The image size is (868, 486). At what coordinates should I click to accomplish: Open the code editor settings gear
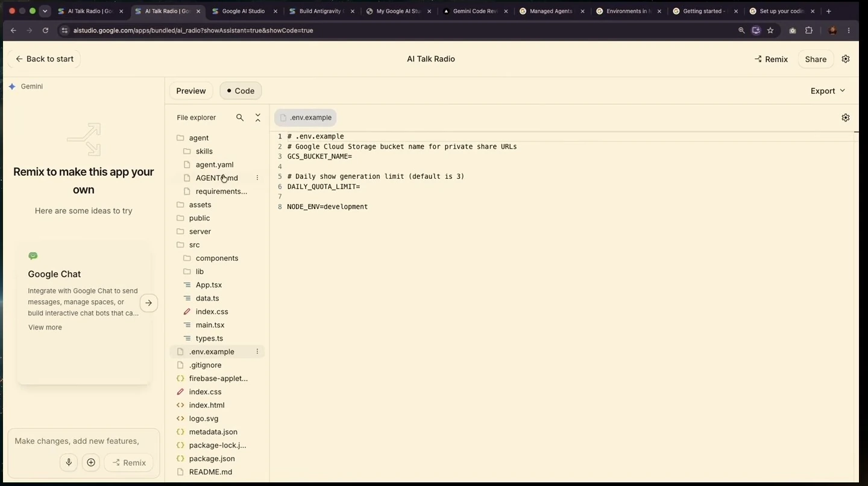846,117
